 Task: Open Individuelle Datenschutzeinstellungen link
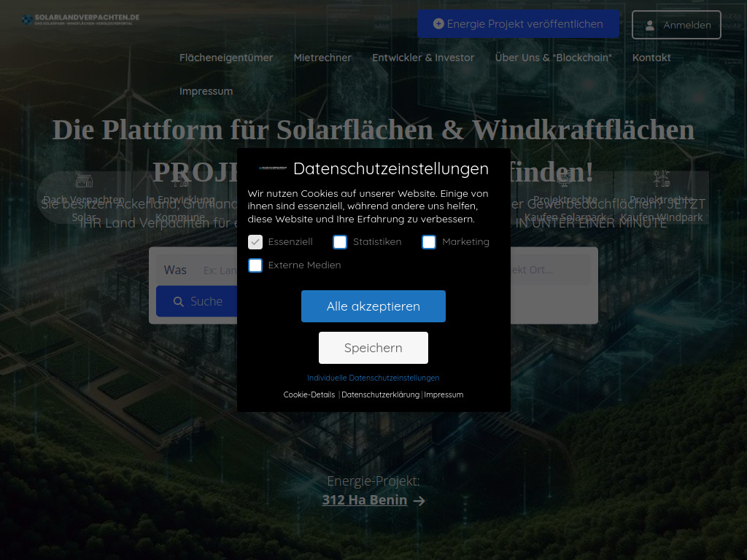pos(373,378)
